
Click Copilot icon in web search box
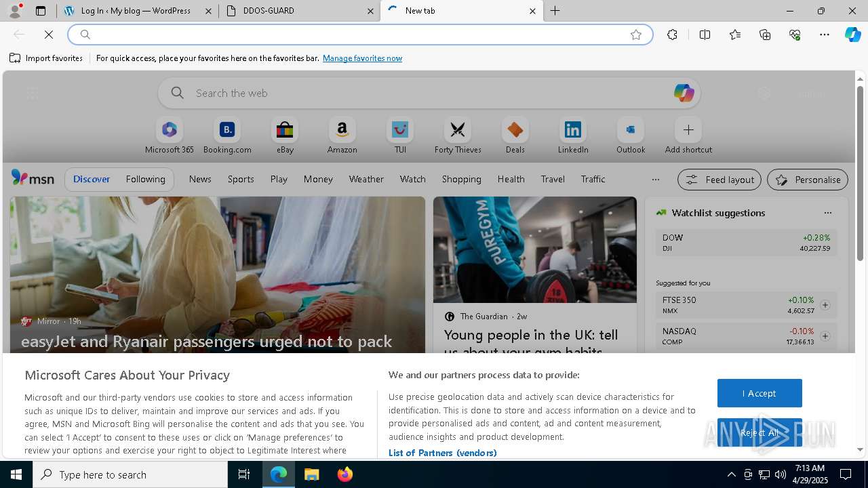684,93
